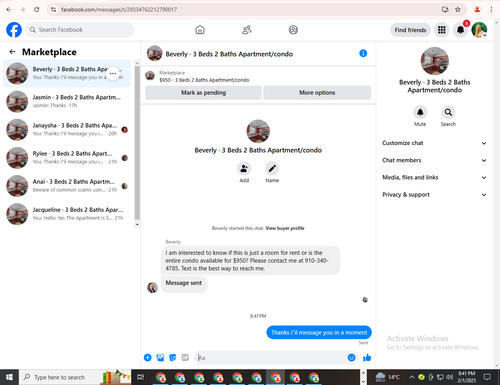This screenshot has height=385, width=500.
Task: Focus the Search Facebook field
Action: (x=80, y=30)
